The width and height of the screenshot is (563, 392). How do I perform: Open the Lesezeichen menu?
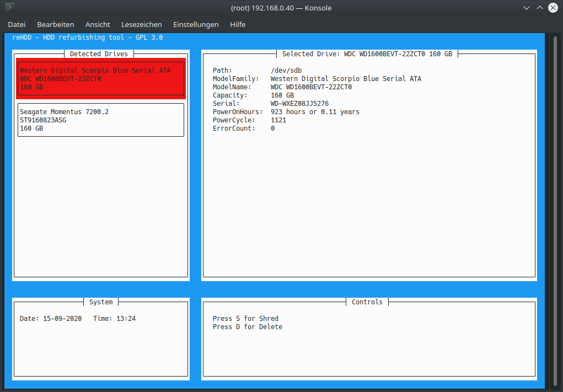tap(142, 24)
